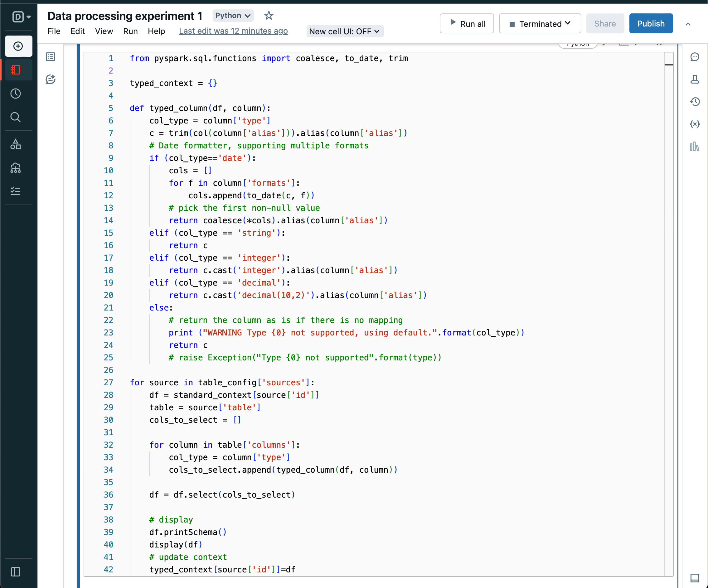Open the MLflow experiments flask icon

[695, 79]
